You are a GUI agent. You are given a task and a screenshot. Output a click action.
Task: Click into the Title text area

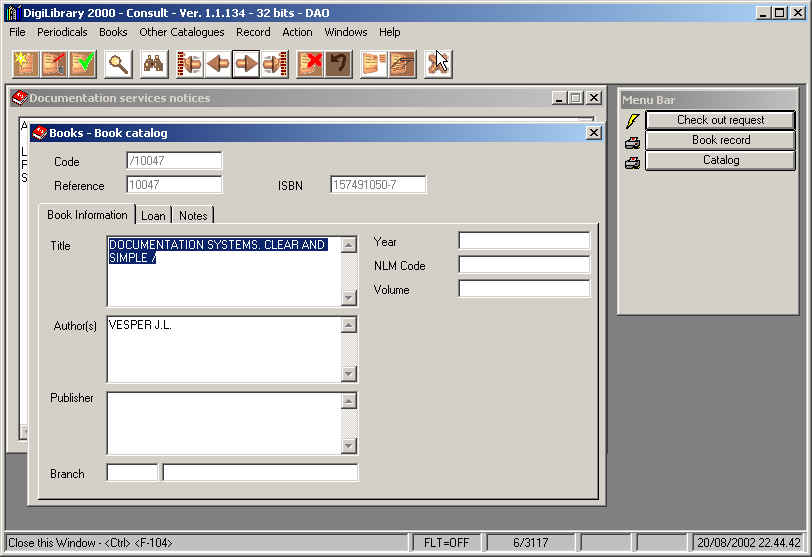pos(224,271)
